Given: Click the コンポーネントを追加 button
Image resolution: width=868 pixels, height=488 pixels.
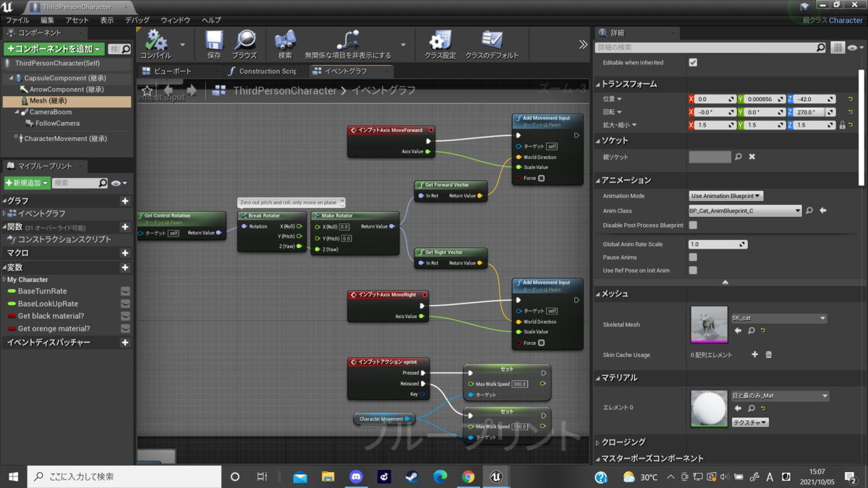Looking at the screenshot, I should [54, 49].
